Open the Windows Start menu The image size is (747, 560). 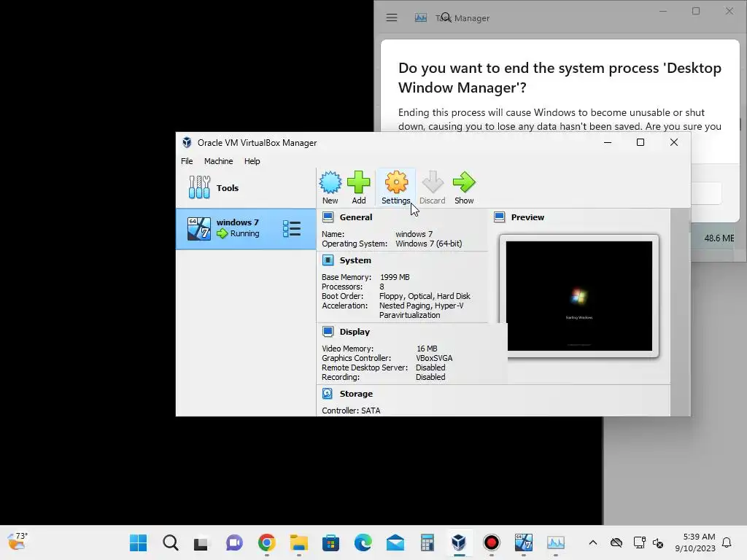click(138, 542)
